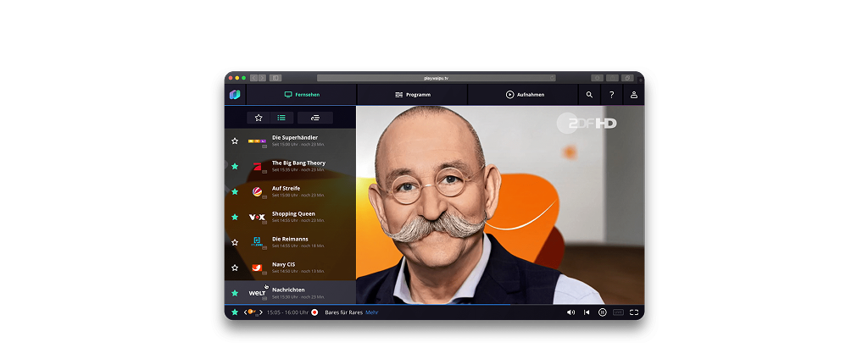Click the help question mark icon
The image size is (868, 348).
tap(611, 95)
